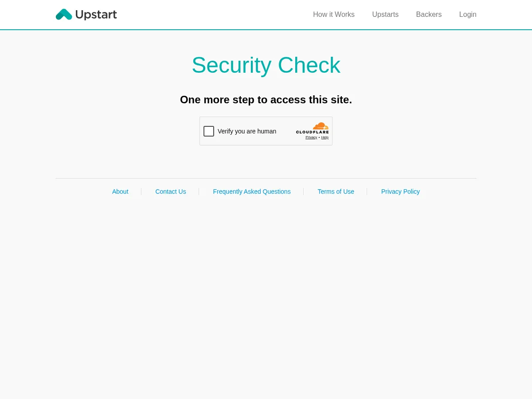Click Contact Us in the footer
This screenshot has width=532, height=399.
pos(170,191)
